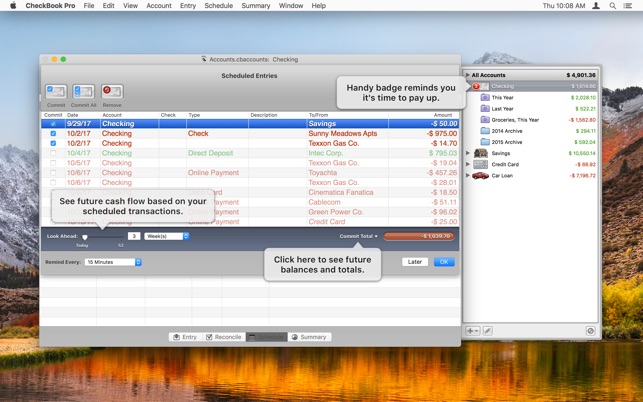Open the user account menu bar icon
The width and height of the screenshot is (643, 402).
596,6
